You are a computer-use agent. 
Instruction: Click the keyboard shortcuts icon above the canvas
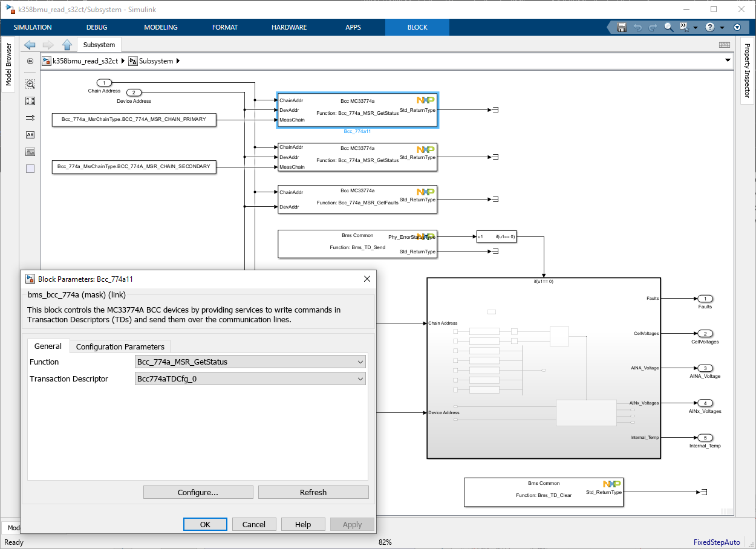(x=723, y=44)
